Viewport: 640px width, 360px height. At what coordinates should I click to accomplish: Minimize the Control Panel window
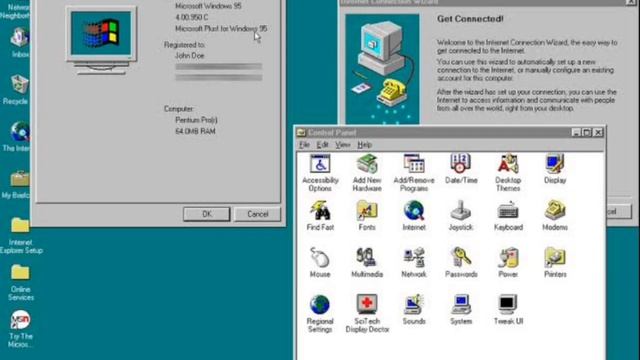click(576, 133)
